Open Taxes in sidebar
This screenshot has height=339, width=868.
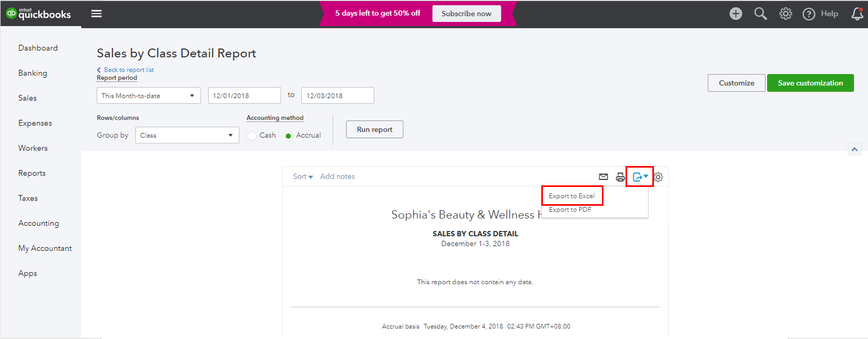[x=28, y=198]
